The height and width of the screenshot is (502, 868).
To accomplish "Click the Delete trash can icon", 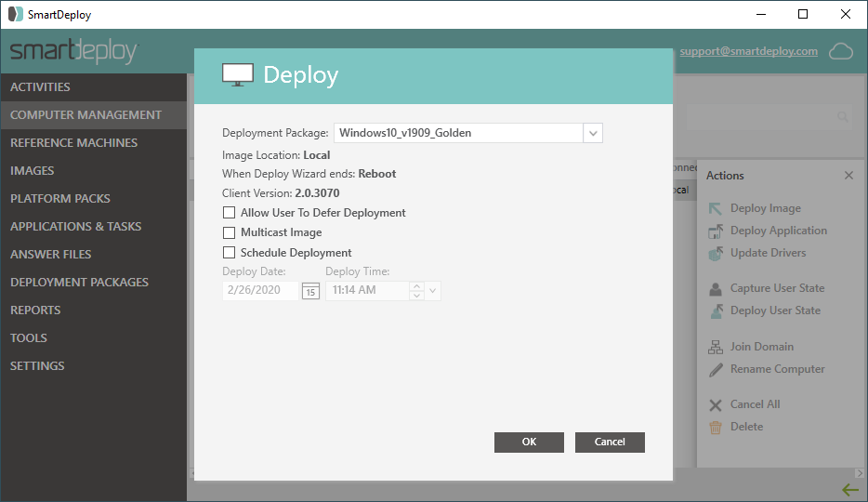I will (716, 428).
